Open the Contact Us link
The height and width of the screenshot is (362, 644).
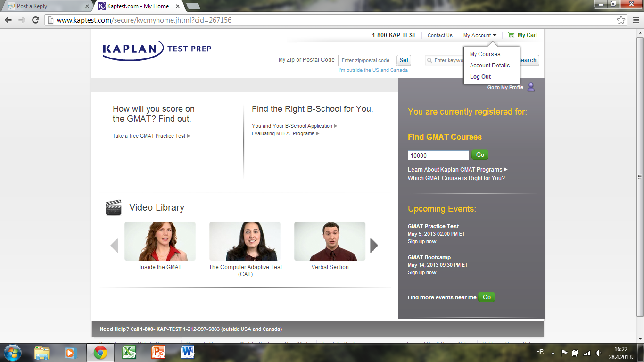point(440,35)
